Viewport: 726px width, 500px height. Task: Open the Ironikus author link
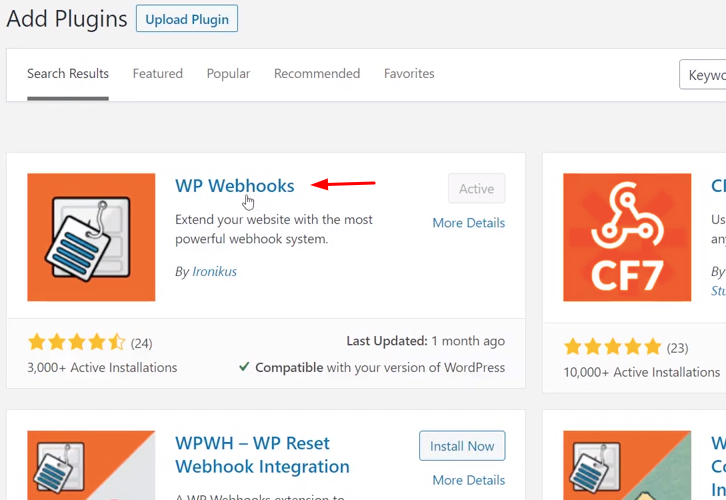coord(214,271)
